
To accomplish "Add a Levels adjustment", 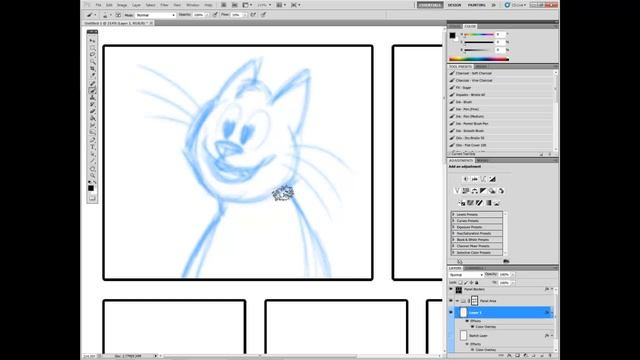I will pos(475,179).
